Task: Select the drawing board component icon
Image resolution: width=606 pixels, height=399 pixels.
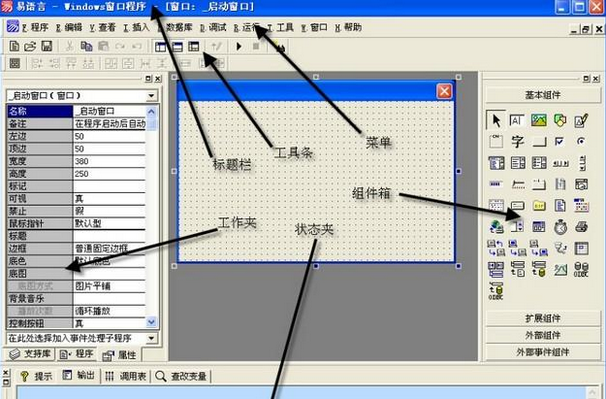Action: (581, 120)
